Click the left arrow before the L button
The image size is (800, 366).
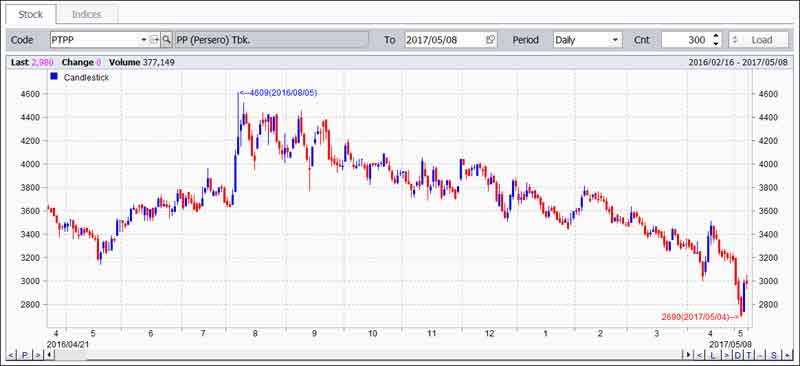coord(699,355)
